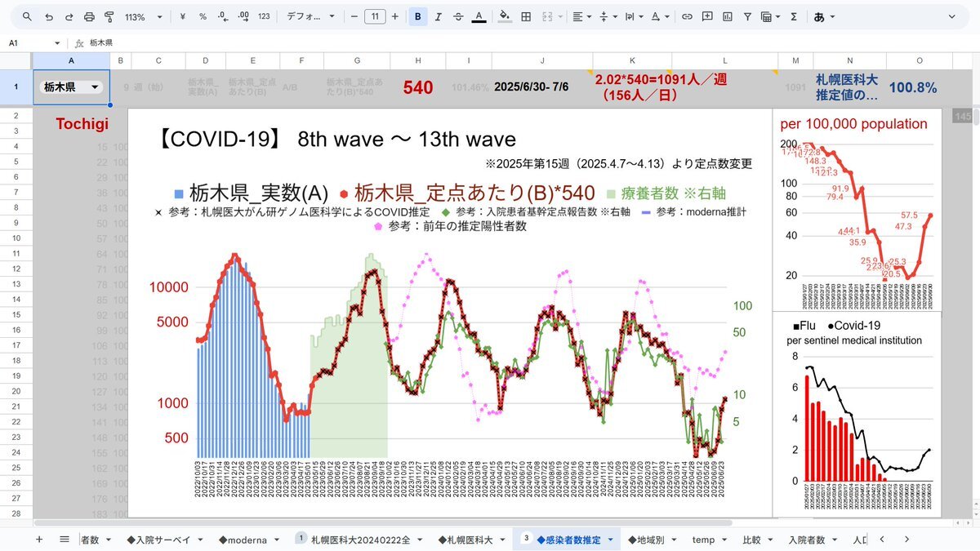
Task: Click the merge cells icon
Action: 547,16
